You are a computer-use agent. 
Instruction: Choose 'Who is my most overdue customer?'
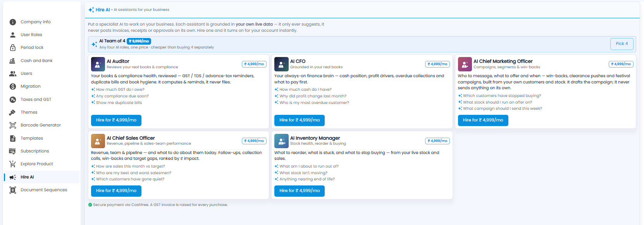[314, 103]
